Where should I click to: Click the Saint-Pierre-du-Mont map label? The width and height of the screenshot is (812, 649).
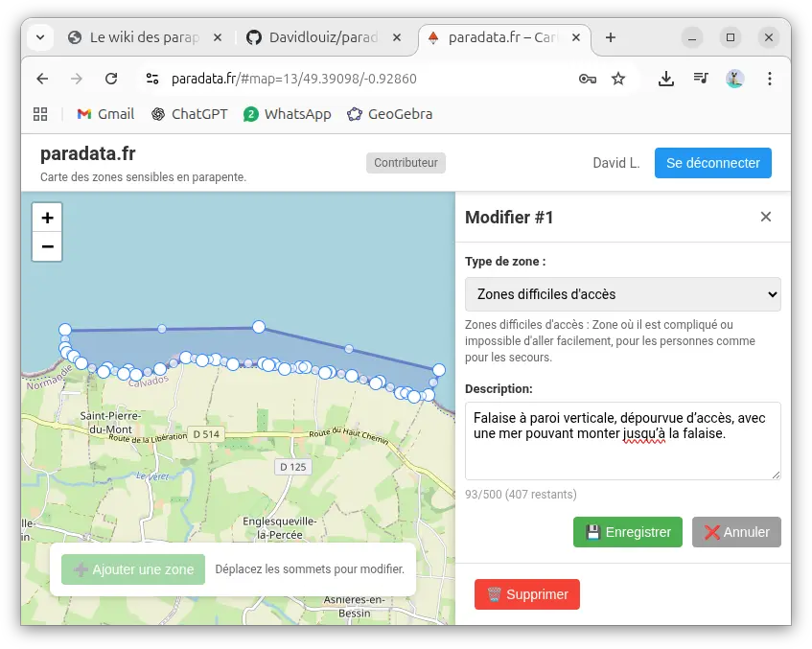click(110, 423)
